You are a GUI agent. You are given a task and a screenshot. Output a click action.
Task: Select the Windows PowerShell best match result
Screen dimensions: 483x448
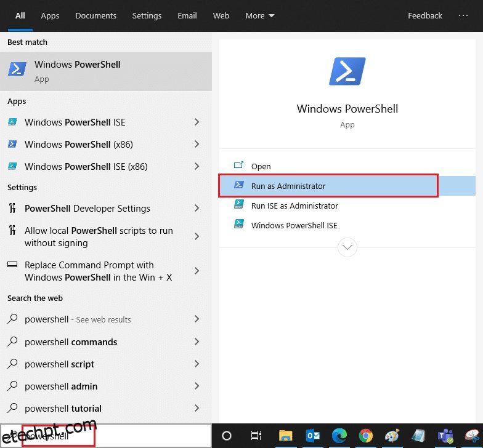[106, 71]
